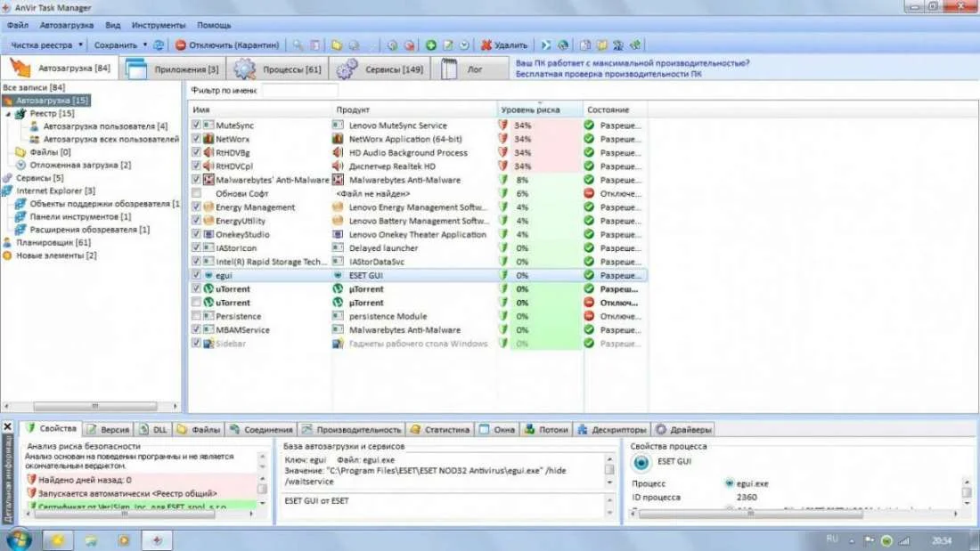Open link Бесплатная проверка производительности ПК

[608, 74]
